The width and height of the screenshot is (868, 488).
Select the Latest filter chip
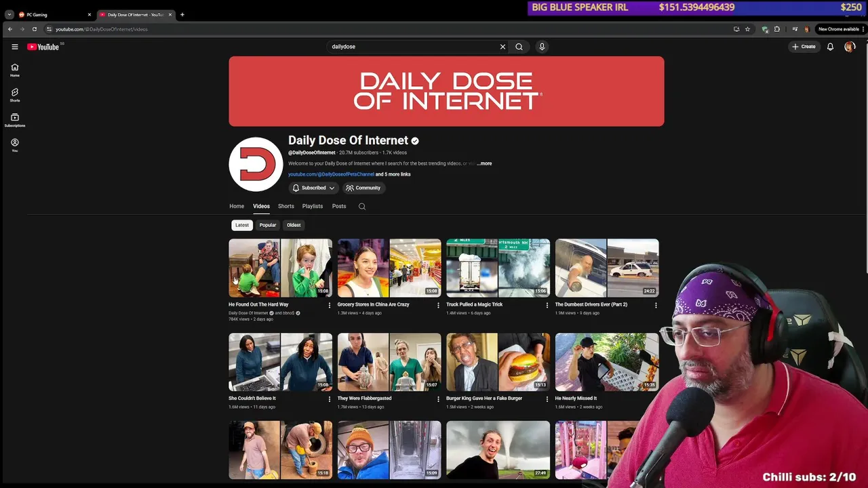click(x=242, y=225)
